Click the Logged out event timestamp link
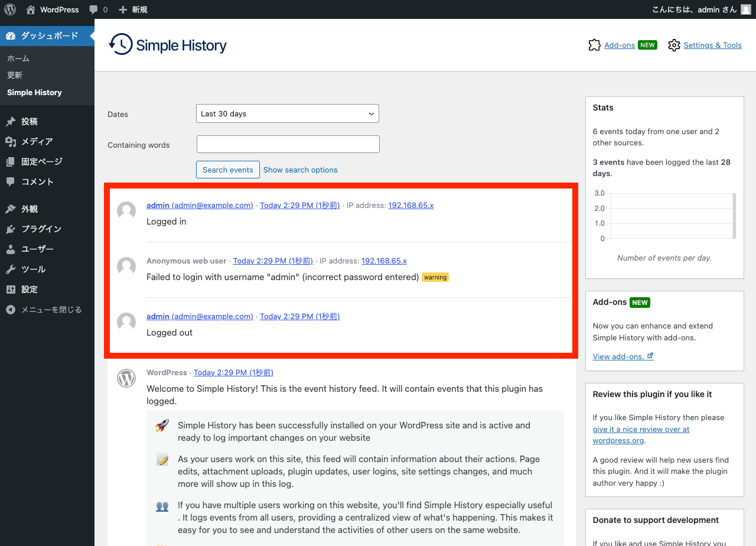This screenshot has height=546, width=756. pos(300,316)
